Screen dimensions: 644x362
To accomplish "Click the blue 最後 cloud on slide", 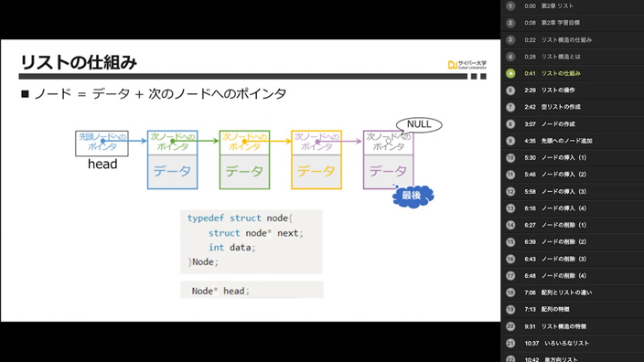I will (x=413, y=197).
